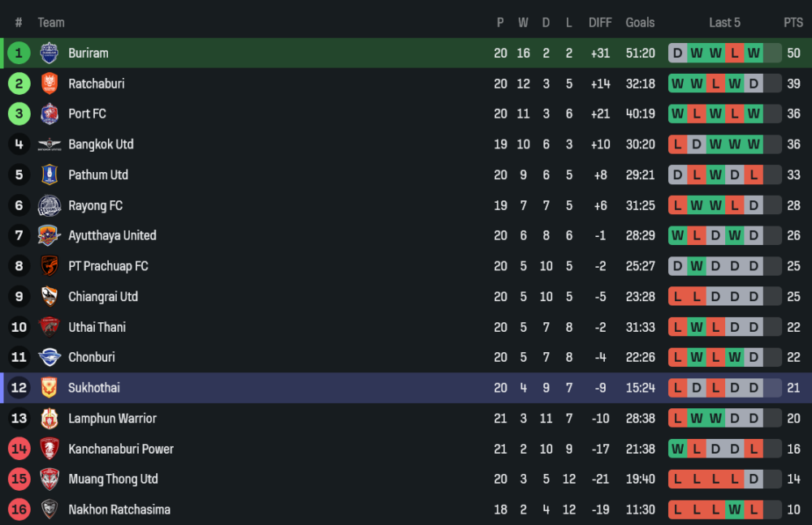
Task: Click the Chonburi team crest
Action: 50,357
